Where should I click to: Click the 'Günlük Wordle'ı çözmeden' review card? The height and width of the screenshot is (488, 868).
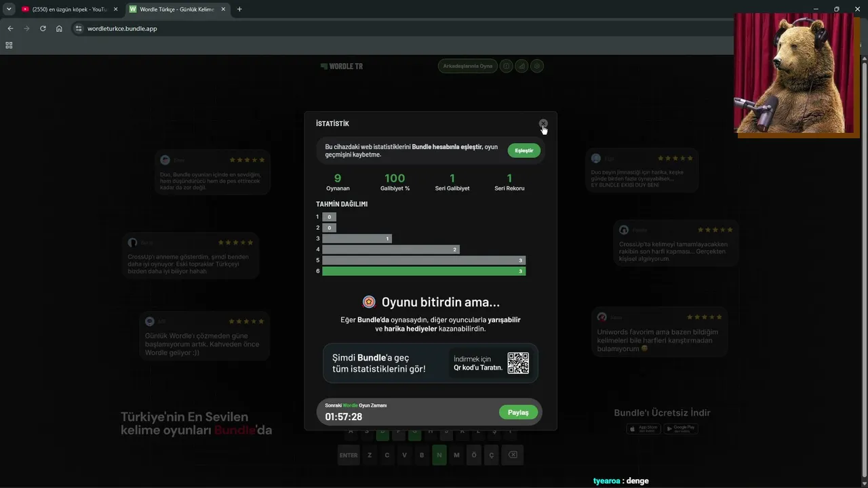(205, 335)
